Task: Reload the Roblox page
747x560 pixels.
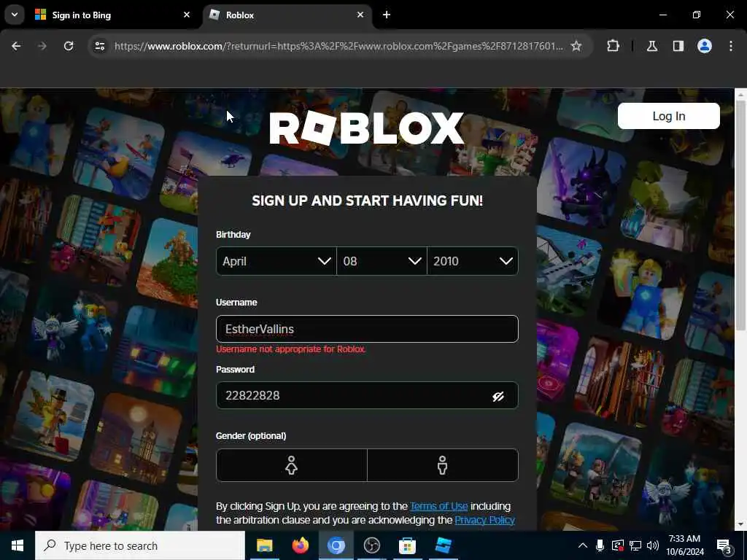Action: pyautogui.click(x=69, y=46)
